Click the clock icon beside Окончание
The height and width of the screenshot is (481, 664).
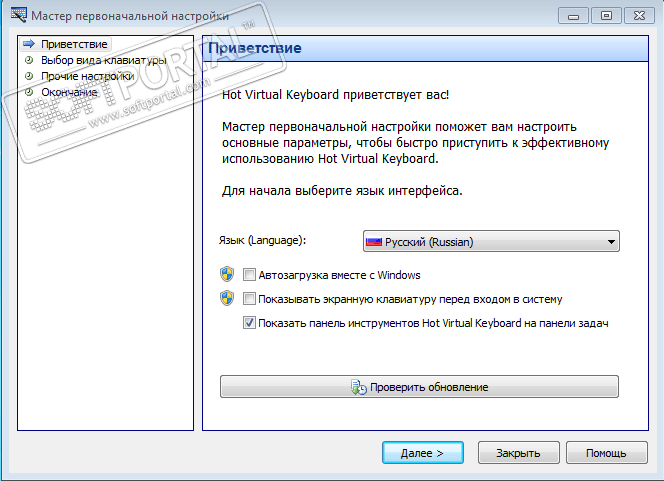pyautogui.click(x=29, y=92)
